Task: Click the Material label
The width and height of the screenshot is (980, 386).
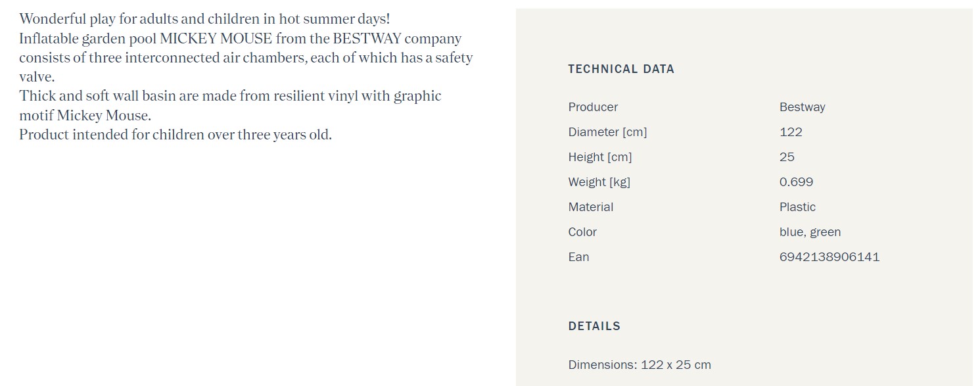Action: (x=590, y=207)
